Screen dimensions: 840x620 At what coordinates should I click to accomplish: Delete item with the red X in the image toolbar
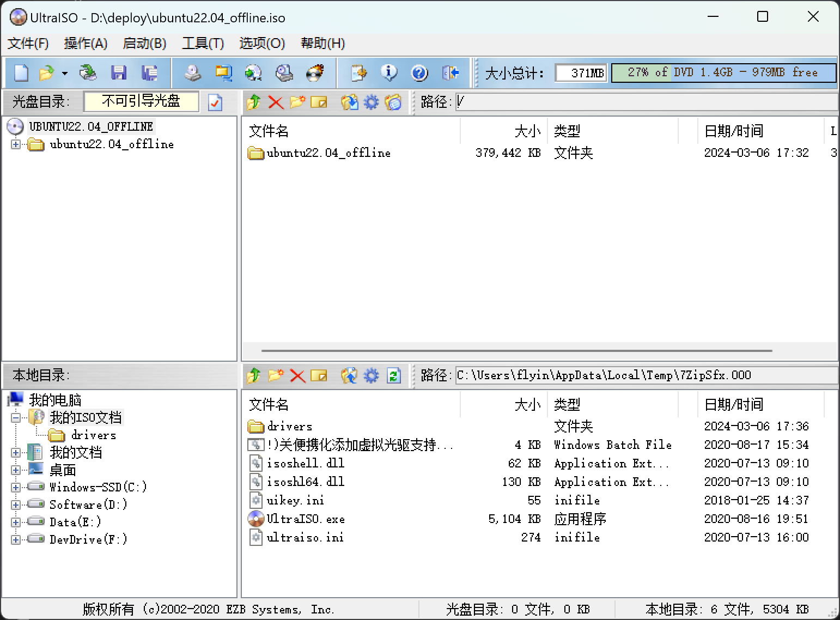coord(276,102)
